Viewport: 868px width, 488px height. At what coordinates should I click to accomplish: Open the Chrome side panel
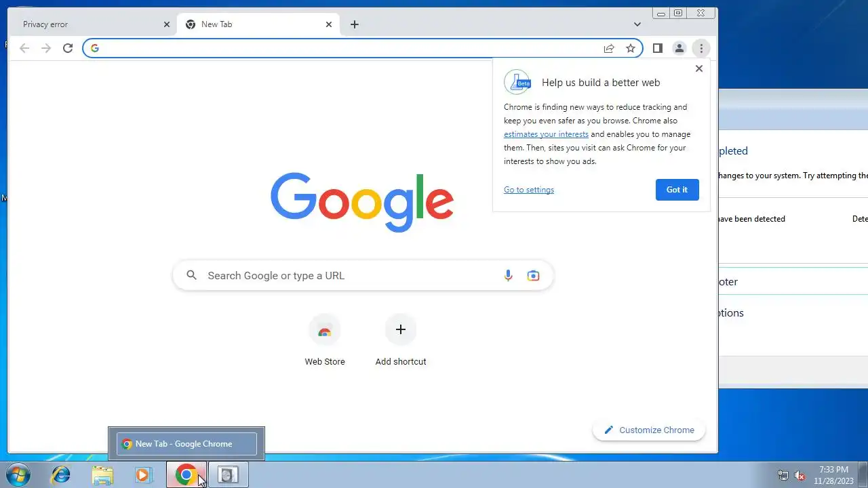[x=657, y=48]
